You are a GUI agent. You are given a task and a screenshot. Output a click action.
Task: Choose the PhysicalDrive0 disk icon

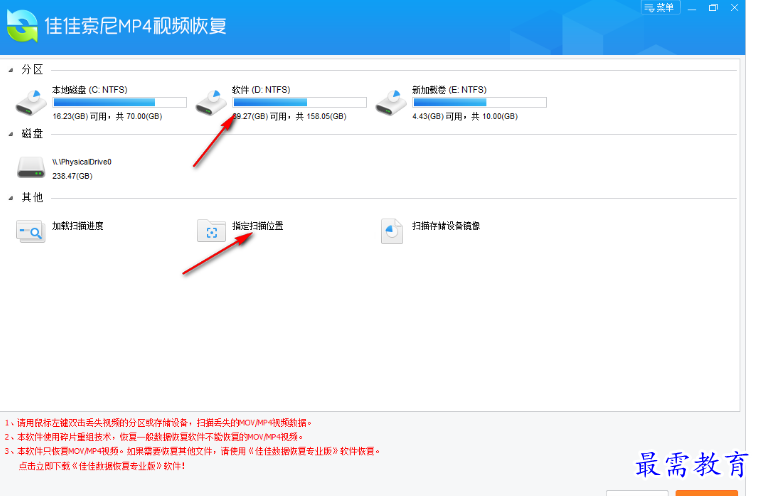(x=31, y=167)
